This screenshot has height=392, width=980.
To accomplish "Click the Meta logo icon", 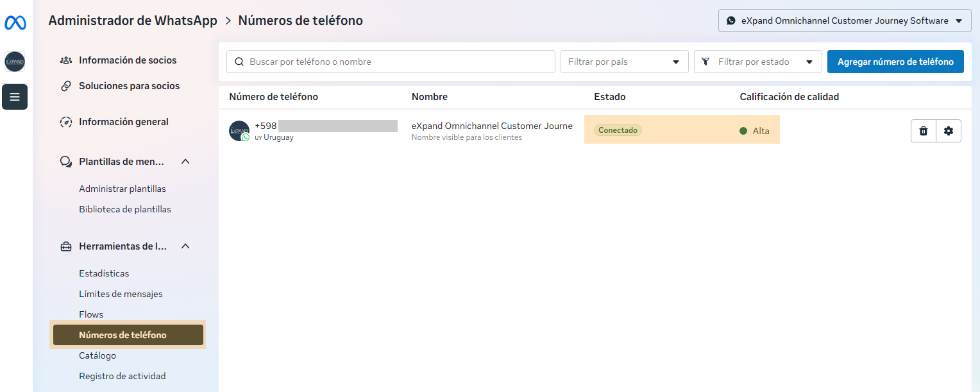I will 15,23.
